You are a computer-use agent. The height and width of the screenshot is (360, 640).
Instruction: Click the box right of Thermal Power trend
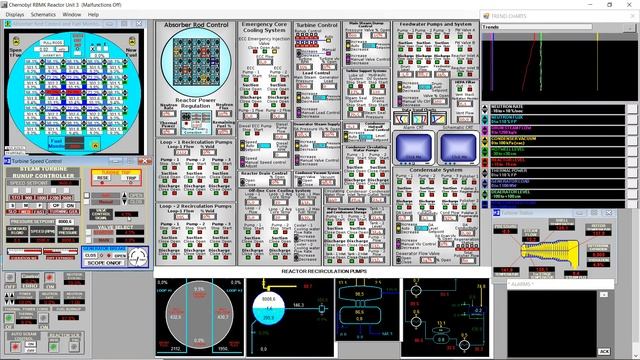coord(631,173)
